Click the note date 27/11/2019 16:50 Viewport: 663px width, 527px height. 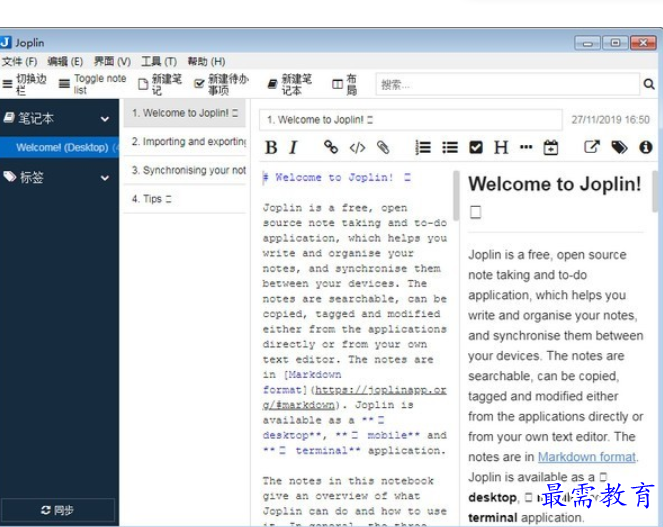(x=610, y=120)
